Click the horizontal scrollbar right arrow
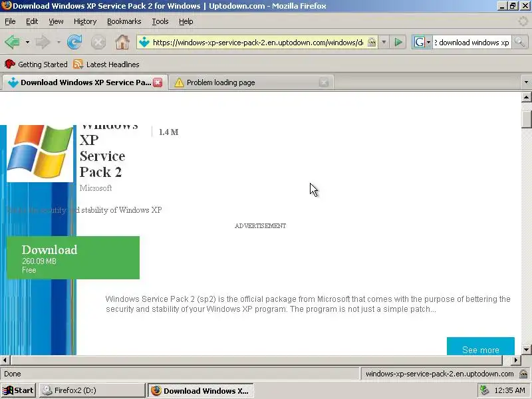 pos(516,360)
